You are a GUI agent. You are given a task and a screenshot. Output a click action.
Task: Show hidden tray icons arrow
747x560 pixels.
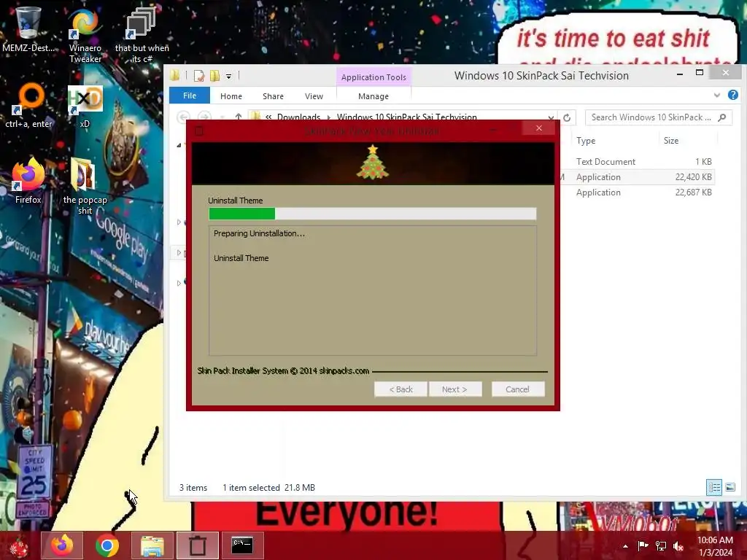(x=625, y=546)
